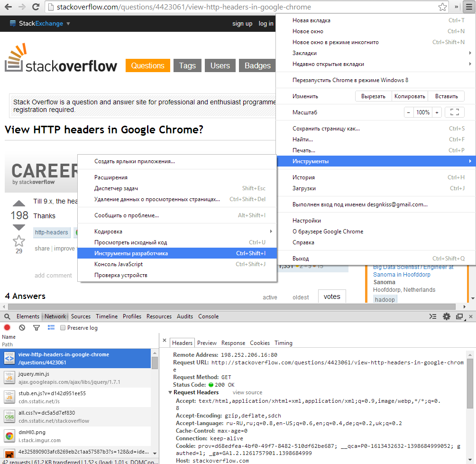Image resolution: width=476 pixels, height=464 pixels.
Task: Downvote the question with down arrow
Action: tap(19, 227)
